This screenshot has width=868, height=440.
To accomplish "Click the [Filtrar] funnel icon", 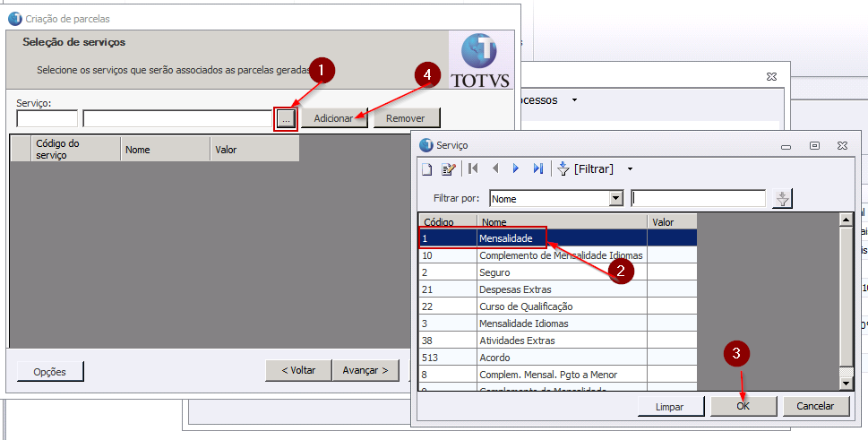I will point(563,168).
